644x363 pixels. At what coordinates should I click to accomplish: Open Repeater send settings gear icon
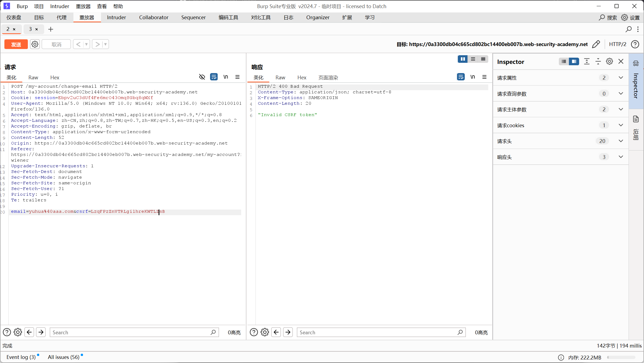[35, 44]
